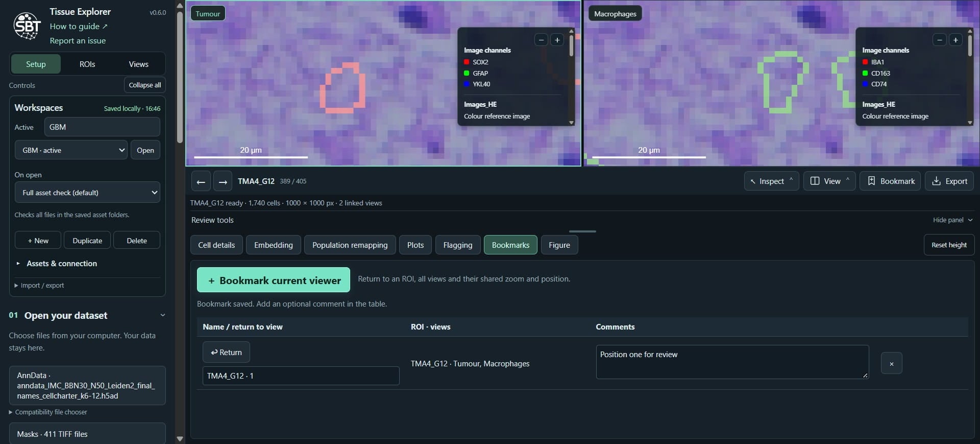Go to previous ROI with left arrow
Screen dimensions: 980x444
pyautogui.click(x=201, y=181)
